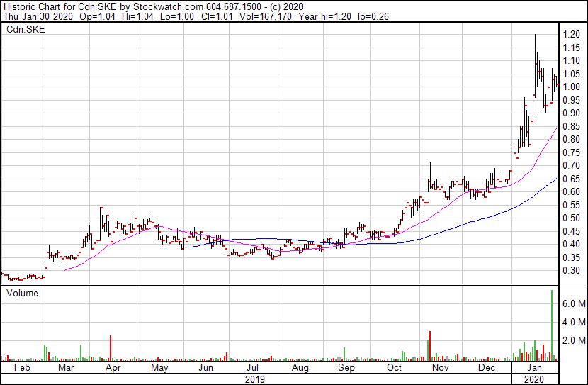Select the 0.95 price axis label
588x385 pixels.
(572, 100)
